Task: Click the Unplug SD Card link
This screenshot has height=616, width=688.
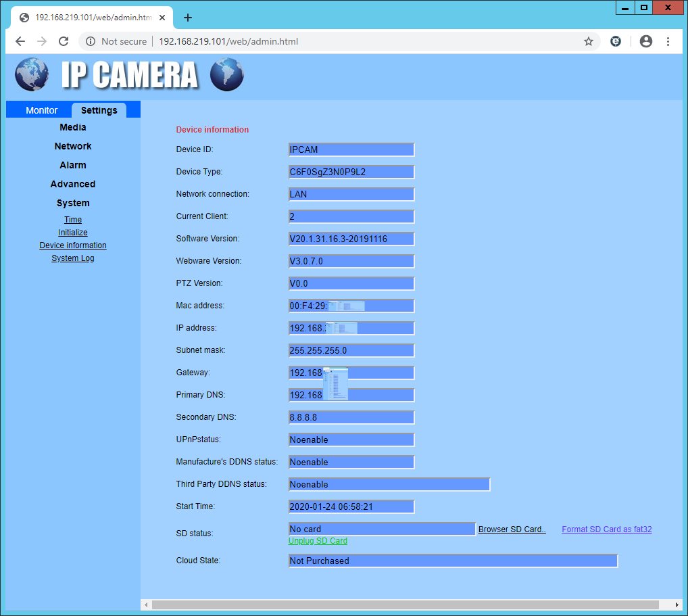Action: tap(318, 541)
